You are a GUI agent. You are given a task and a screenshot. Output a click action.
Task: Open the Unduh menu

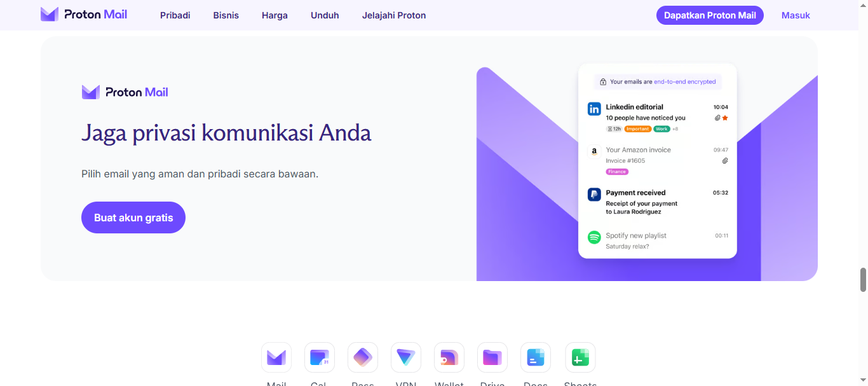click(x=325, y=15)
